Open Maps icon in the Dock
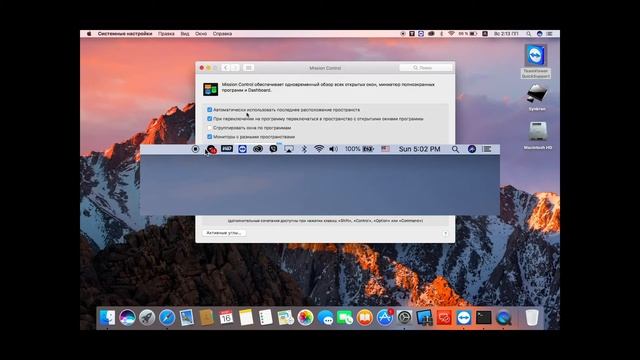 point(286,317)
